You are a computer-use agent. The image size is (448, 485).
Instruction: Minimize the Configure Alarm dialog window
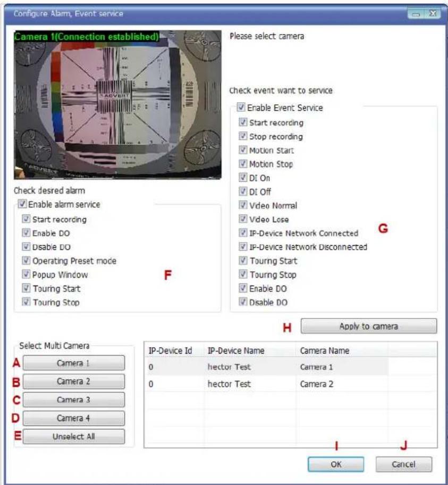tap(416, 14)
